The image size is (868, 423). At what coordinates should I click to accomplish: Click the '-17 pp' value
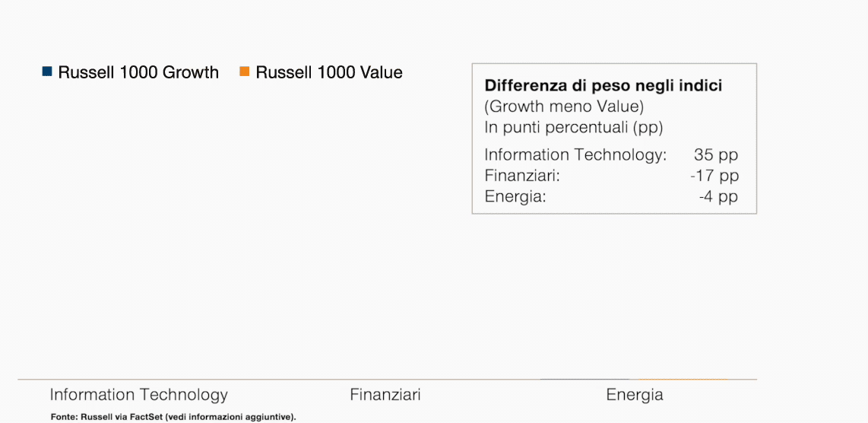tap(714, 176)
